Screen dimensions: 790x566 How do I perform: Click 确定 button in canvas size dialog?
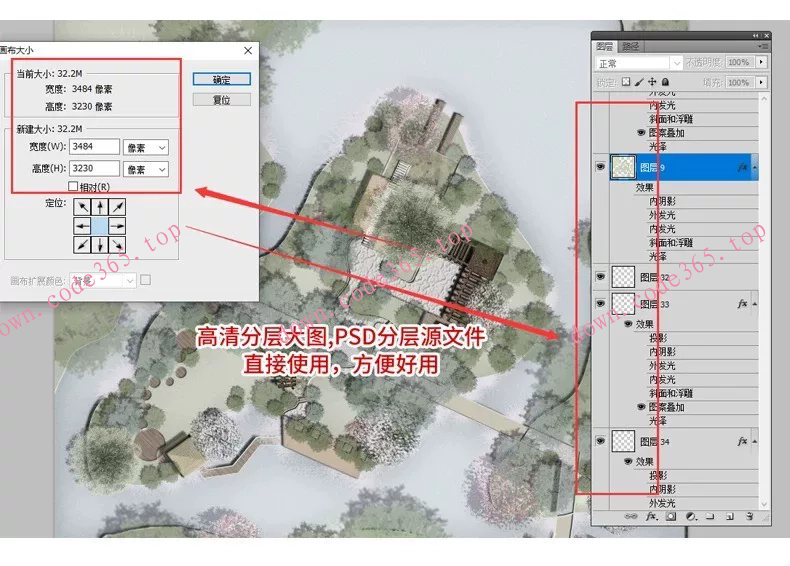pos(222,79)
